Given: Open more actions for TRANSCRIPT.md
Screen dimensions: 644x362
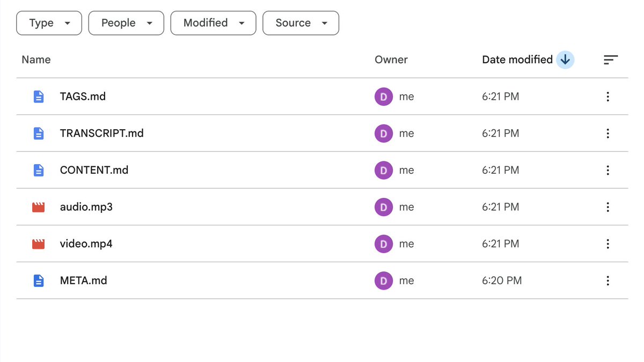Looking at the screenshot, I should [x=608, y=134].
